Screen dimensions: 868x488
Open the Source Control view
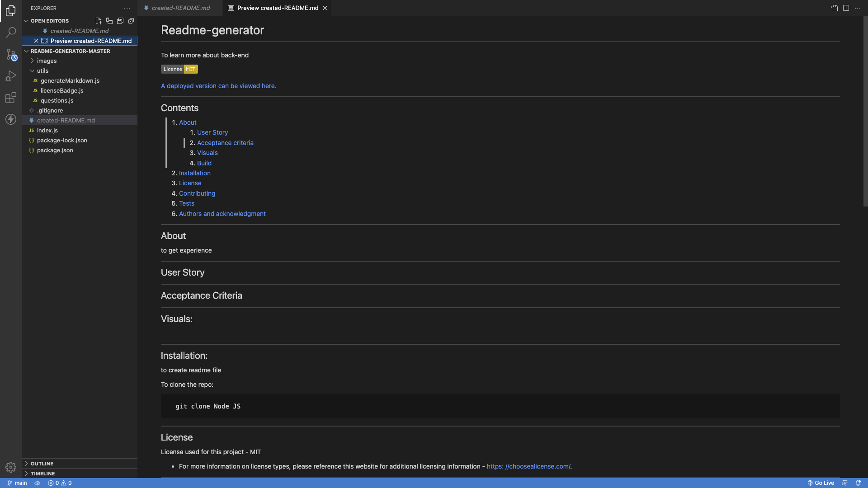[11, 55]
